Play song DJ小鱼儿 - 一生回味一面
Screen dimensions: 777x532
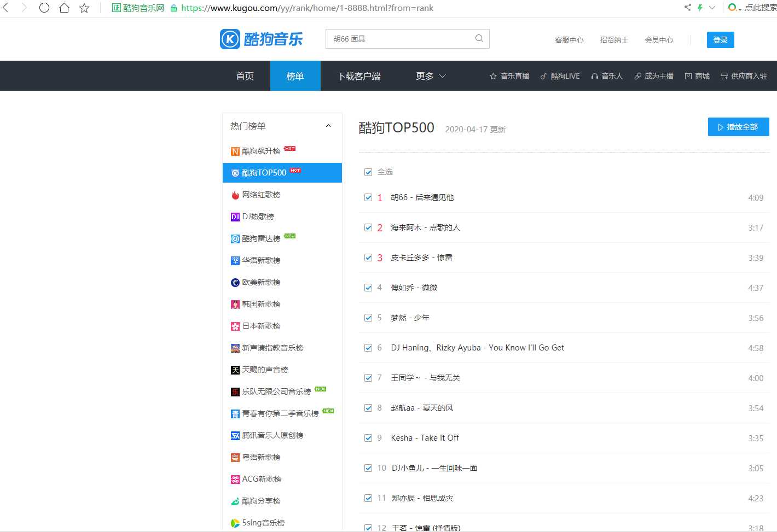point(434,468)
